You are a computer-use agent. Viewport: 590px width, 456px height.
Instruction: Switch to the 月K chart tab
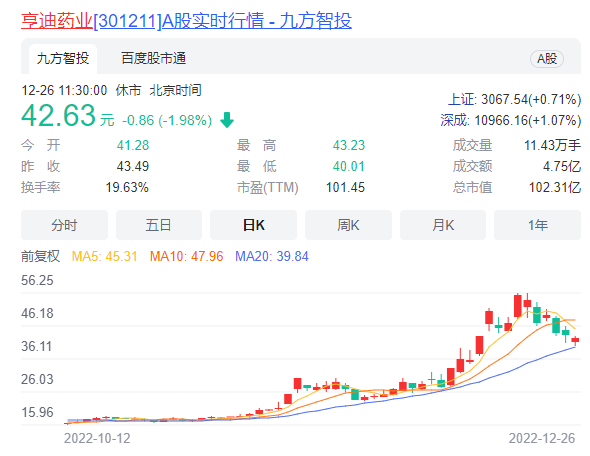[x=443, y=225]
